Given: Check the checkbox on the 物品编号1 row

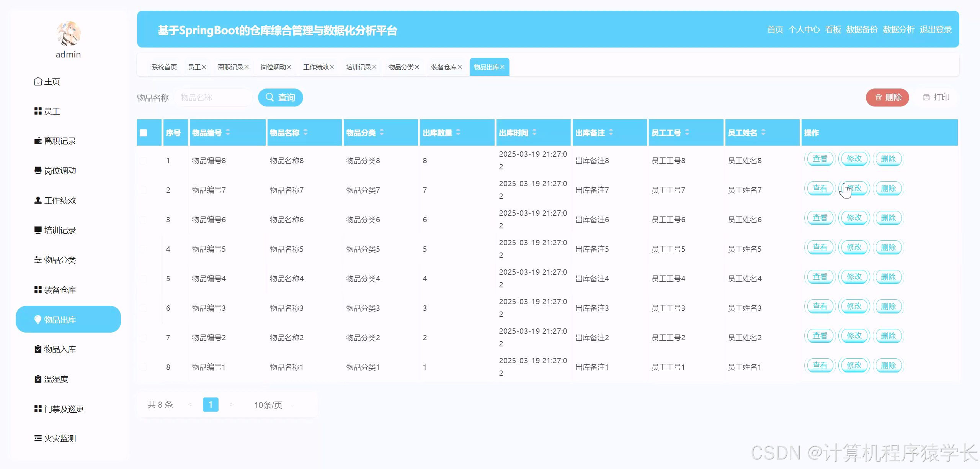Looking at the screenshot, I should coord(144,367).
